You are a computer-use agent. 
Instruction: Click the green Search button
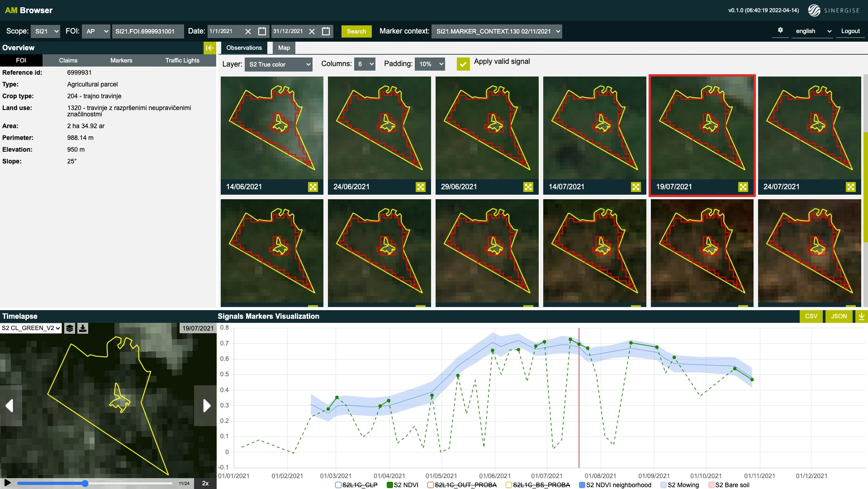pyautogui.click(x=356, y=31)
